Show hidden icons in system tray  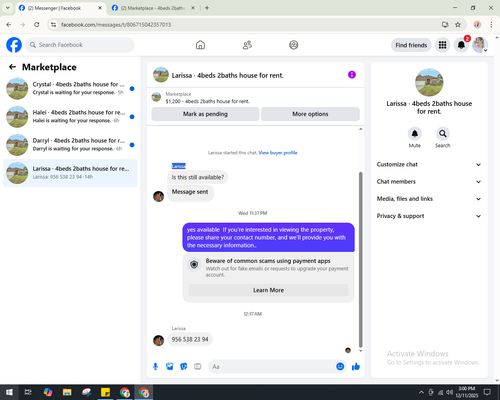click(x=421, y=392)
